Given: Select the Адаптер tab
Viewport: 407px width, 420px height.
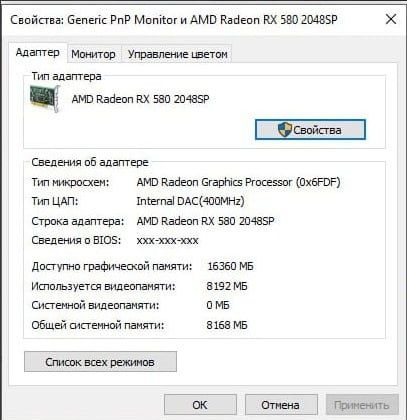Looking at the screenshot, I should pos(38,53).
